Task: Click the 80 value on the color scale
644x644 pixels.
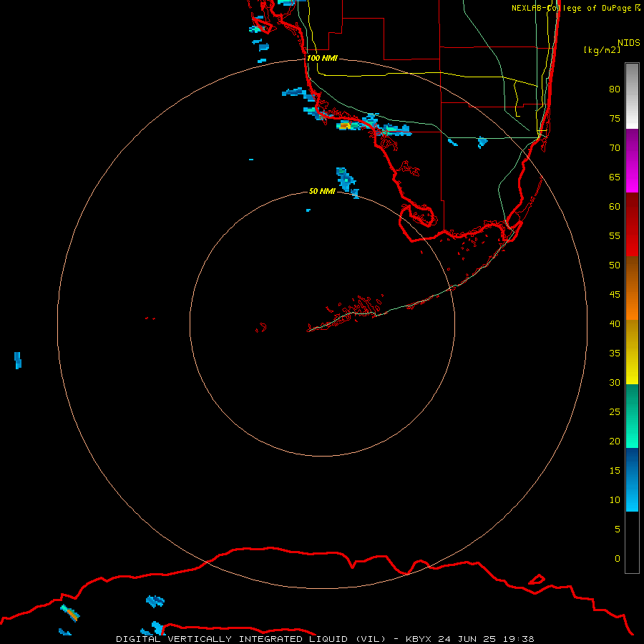Action: 615,89
